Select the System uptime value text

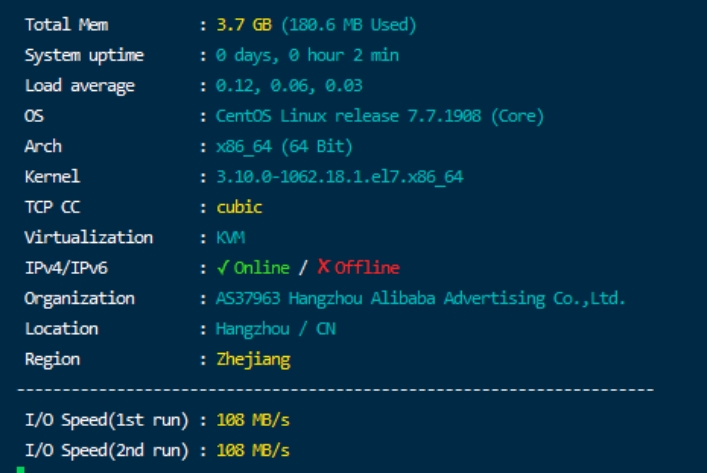click(x=307, y=55)
